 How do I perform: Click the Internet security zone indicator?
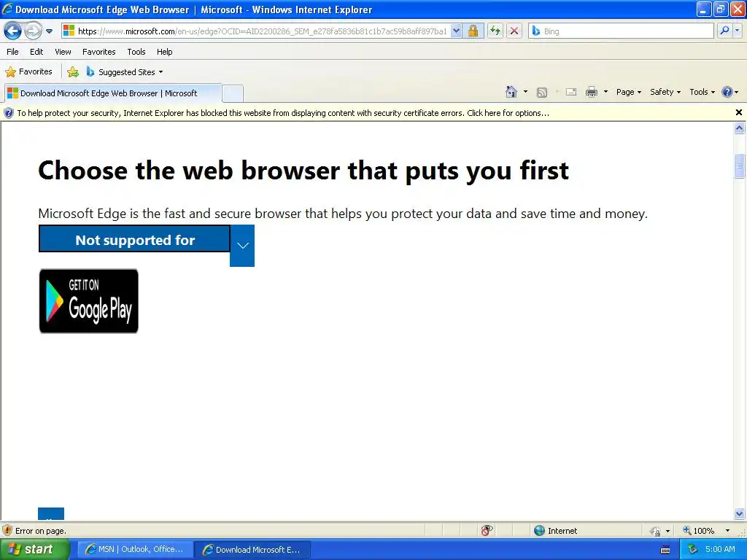tap(555, 531)
